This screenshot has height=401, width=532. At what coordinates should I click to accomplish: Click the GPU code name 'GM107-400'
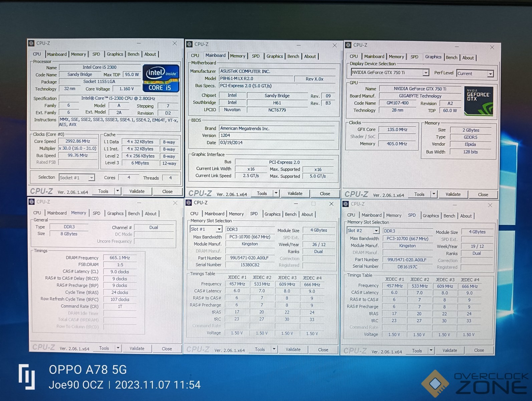(397, 103)
